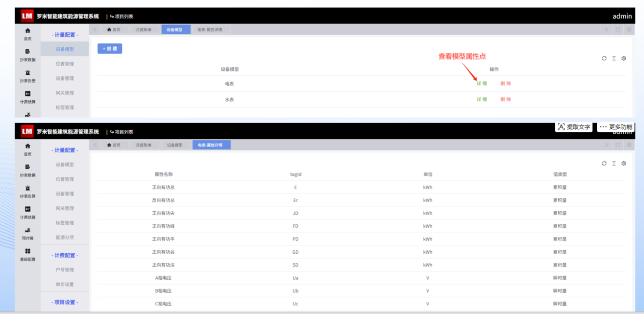Image resolution: width=644 pixels, height=314 pixels.
Task: Click right double chevron in upper tab bar
Action: coord(606,30)
